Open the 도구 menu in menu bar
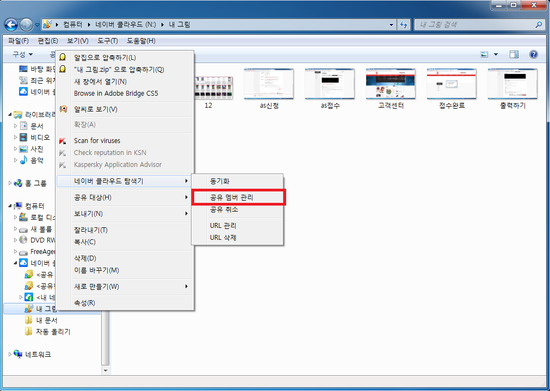This screenshot has width=550, height=391. [x=107, y=41]
